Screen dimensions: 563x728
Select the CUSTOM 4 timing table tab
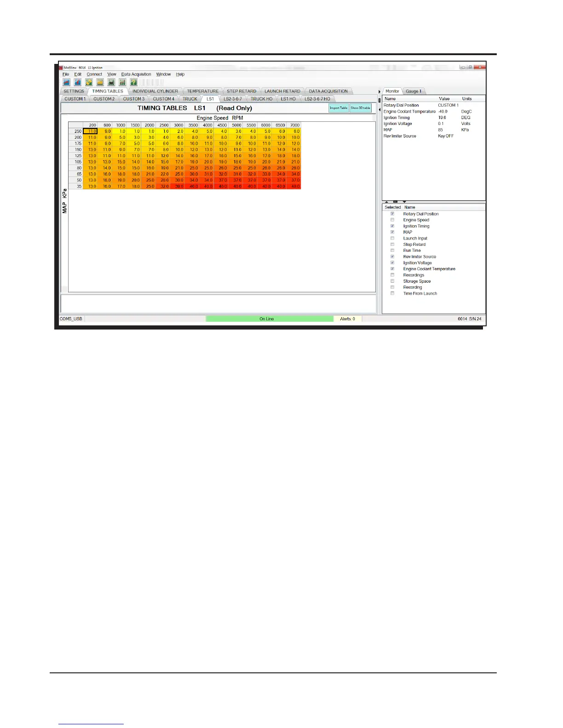(x=164, y=99)
